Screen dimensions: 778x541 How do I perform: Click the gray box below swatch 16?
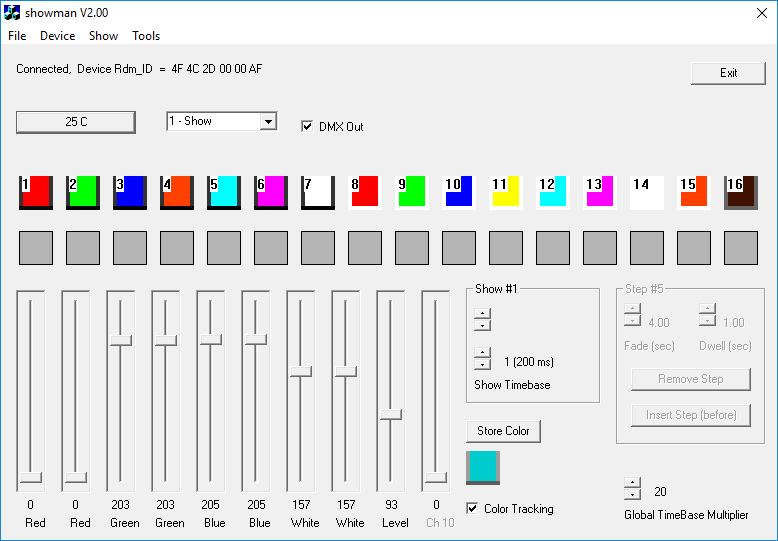coord(741,248)
